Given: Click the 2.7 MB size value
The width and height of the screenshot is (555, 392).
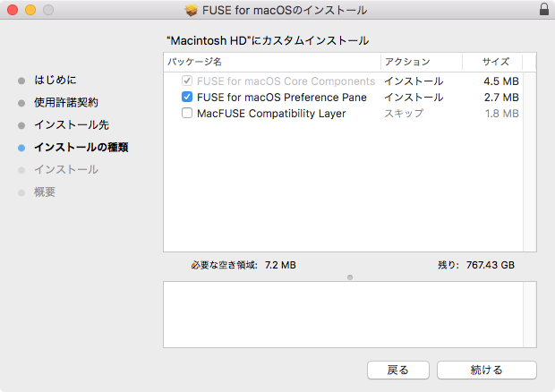Looking at the screenshot, I should click(x=501, y=98).
